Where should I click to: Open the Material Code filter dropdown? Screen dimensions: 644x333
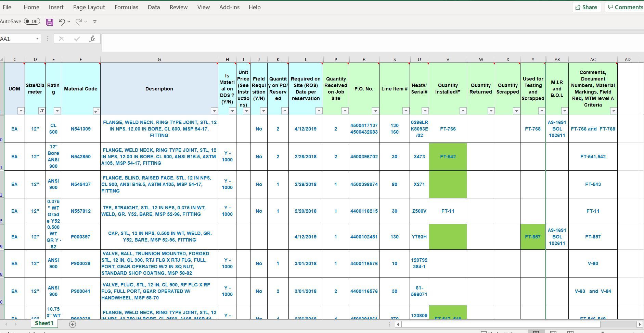(96, 111)
